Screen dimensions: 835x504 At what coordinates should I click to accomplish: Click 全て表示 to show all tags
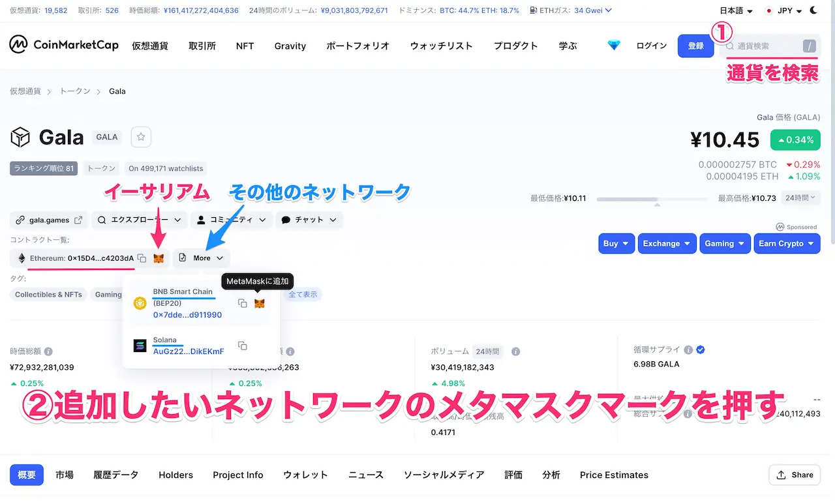pyautogui.click(x=303, y=295)
